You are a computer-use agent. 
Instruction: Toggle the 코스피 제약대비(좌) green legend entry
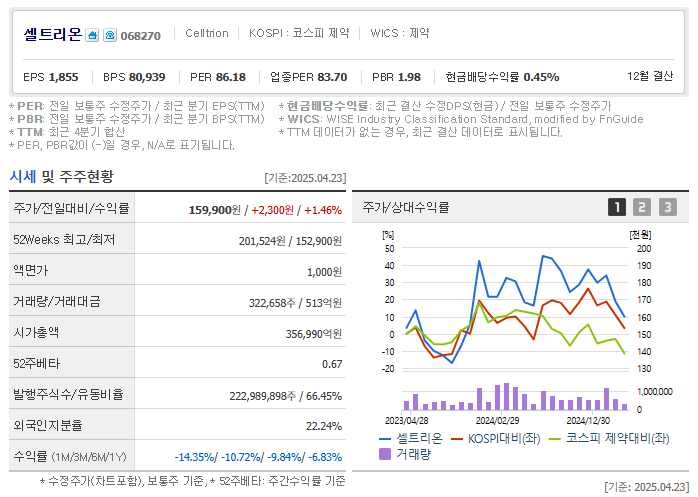[x=609, y=439]
